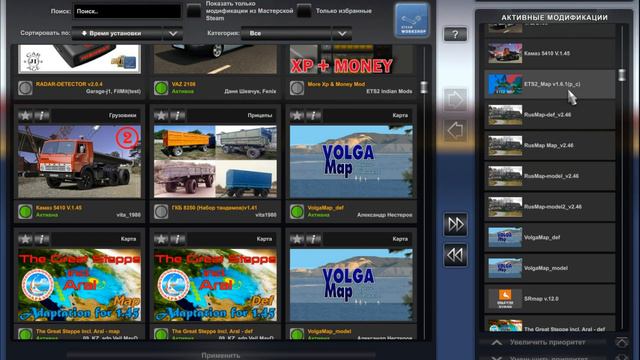640x360 pixels.
Task: Show info for Kamaz 5410 truck card
Action: coord(42,116)
